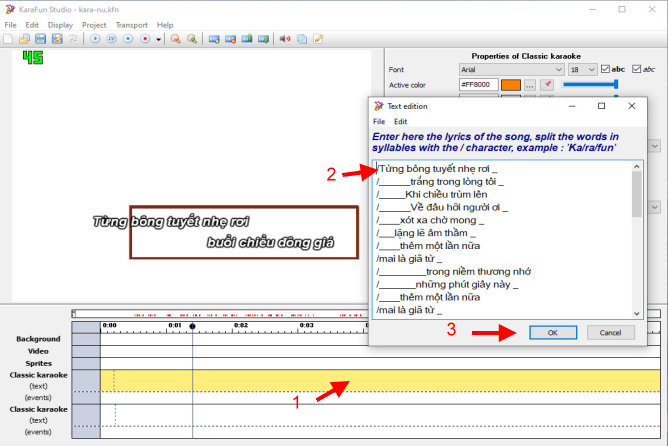This screenshot has width=668, height=446.
Task: Create a new project from toolbar
Action: tap(10, 39)
